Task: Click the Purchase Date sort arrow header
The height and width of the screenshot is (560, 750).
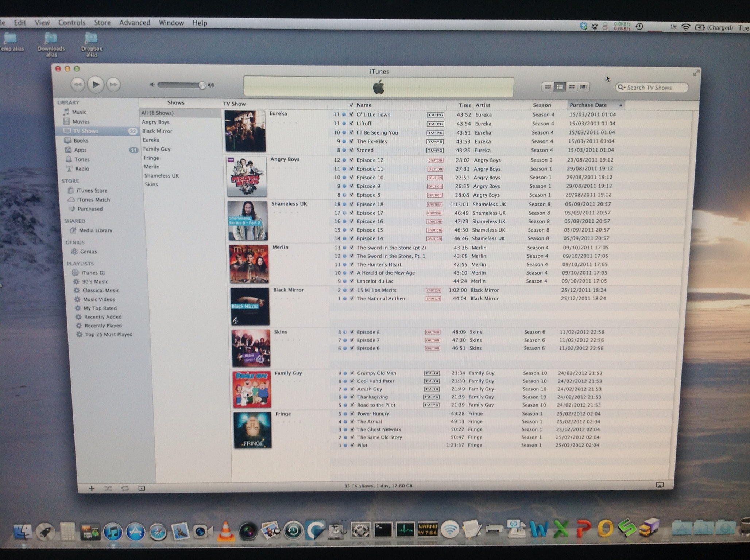Action: 621,105
